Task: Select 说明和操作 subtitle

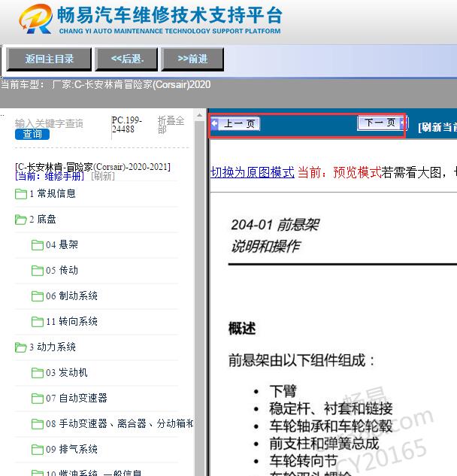Action: tap(265, 246)
